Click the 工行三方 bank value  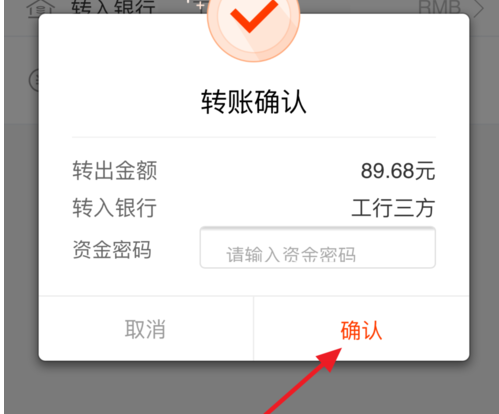(393, 208)
